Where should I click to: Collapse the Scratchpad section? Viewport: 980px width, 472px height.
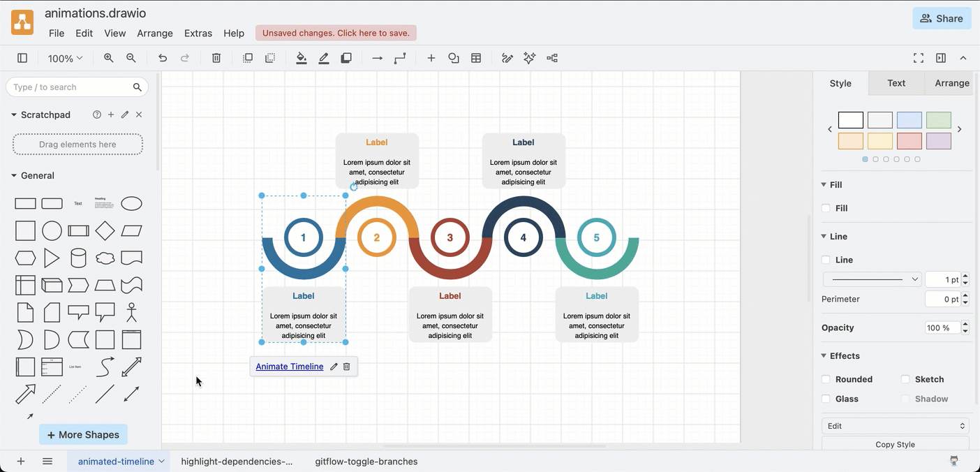click(x=14, y=115)
